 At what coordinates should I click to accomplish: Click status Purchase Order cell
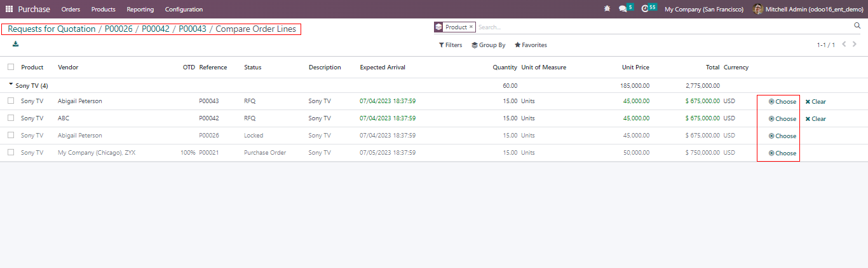265,153
